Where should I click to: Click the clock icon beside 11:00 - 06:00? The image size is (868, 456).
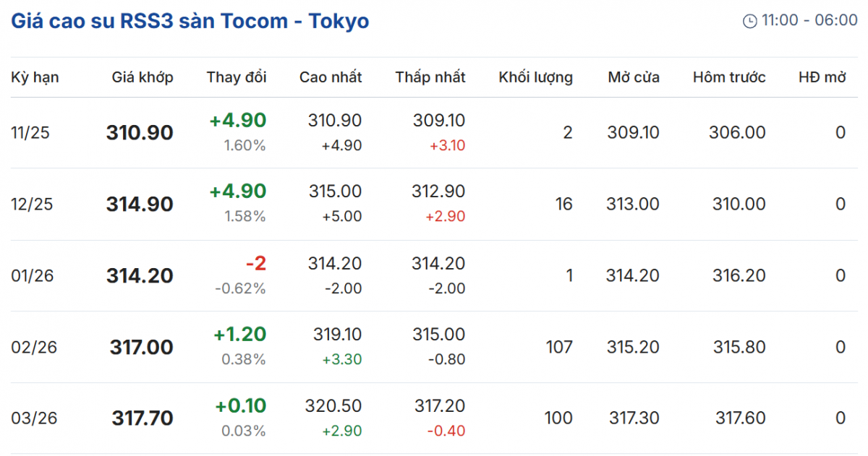point(750,21)
